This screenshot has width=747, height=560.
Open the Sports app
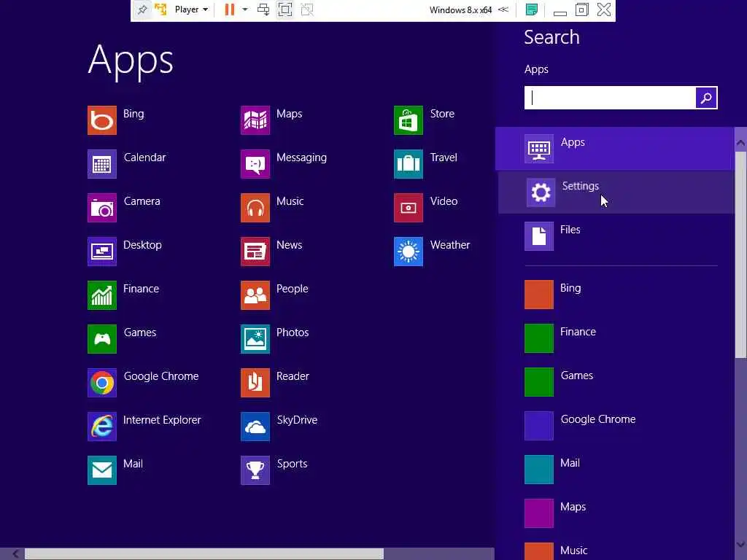[274, 470]
